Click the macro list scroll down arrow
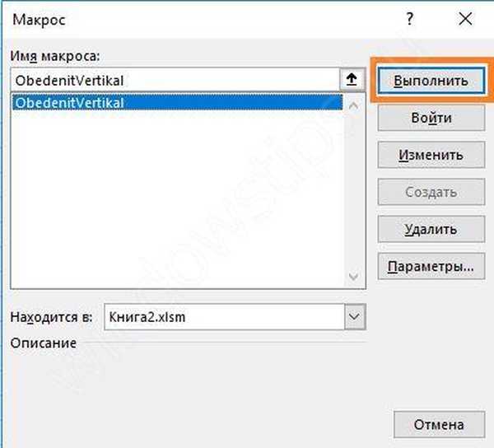Image resolution: width=494 pixels, height=448 pixels. tap(353, 278)
